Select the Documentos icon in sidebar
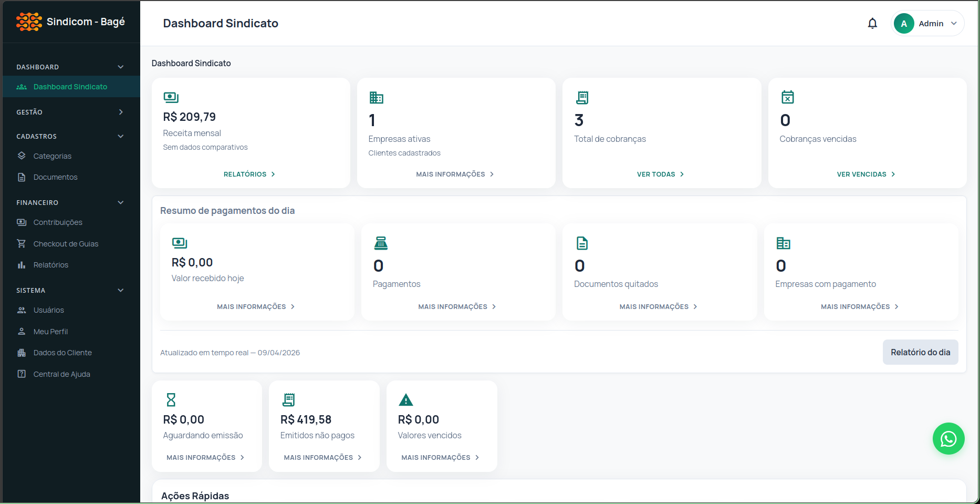The width and height of the screenshot is (980, 504). pyautogui.click(x=22, y=177)
